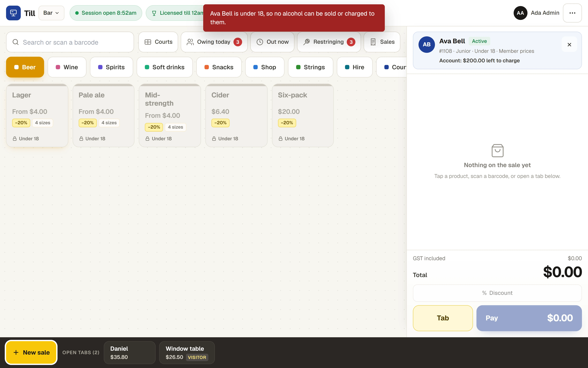Viewport: 588px width, 368px height.
Task: Focus the Search or scan a barcode field
Action: (70, 42)
